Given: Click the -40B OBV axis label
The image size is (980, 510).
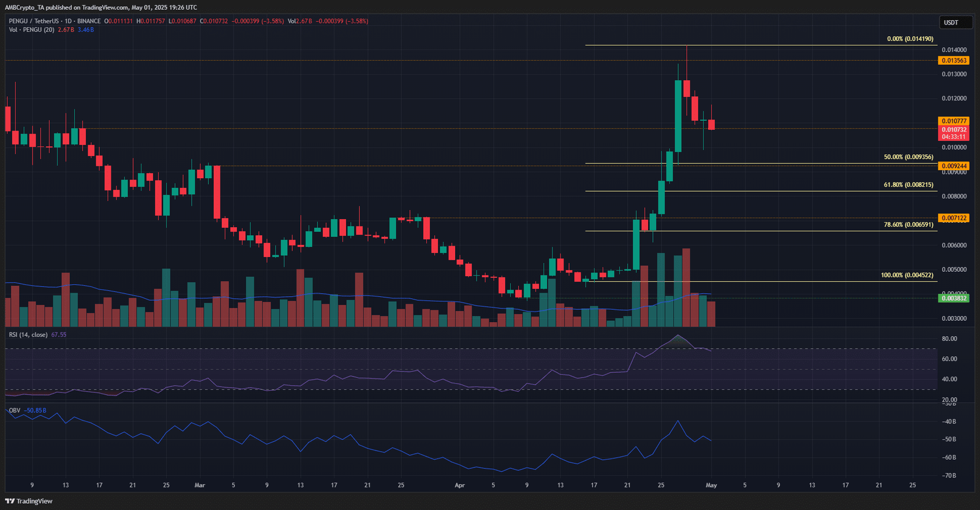Looking at the screenshot, I should 949,422.
